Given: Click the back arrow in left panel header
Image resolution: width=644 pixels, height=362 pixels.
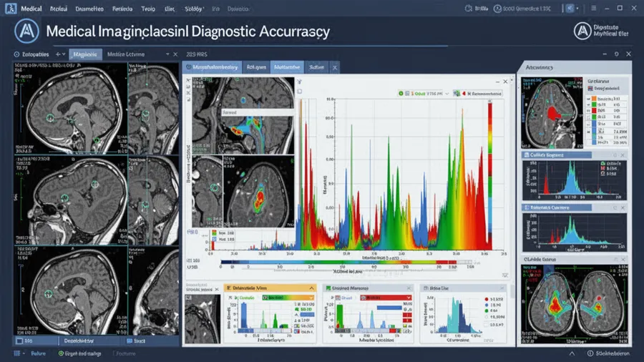Looking at the screenshot, I should click(x=58, y=54).
